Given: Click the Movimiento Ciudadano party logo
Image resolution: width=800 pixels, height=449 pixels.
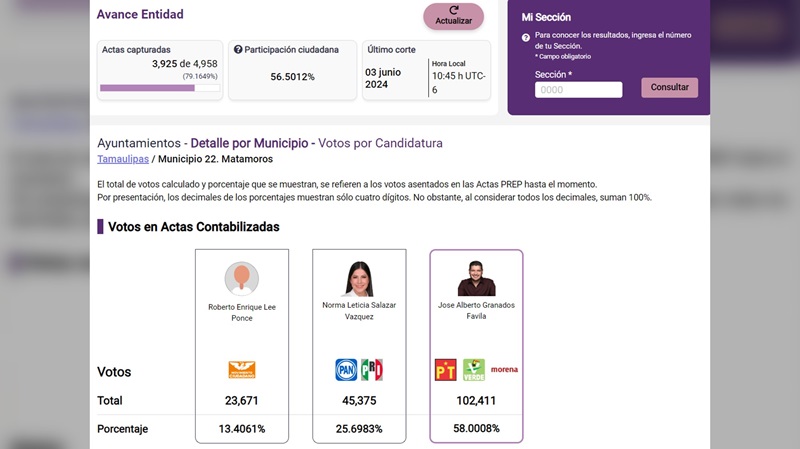Looking at the screenshot, I should pos(242,370).
